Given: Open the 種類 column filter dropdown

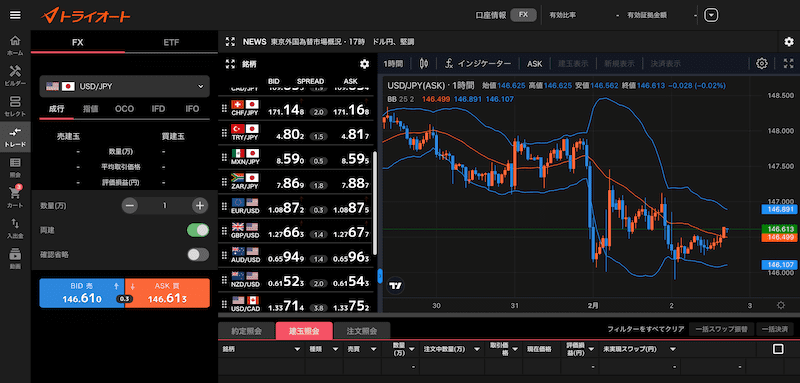Looking at the screenshot, I should (335, 349).
